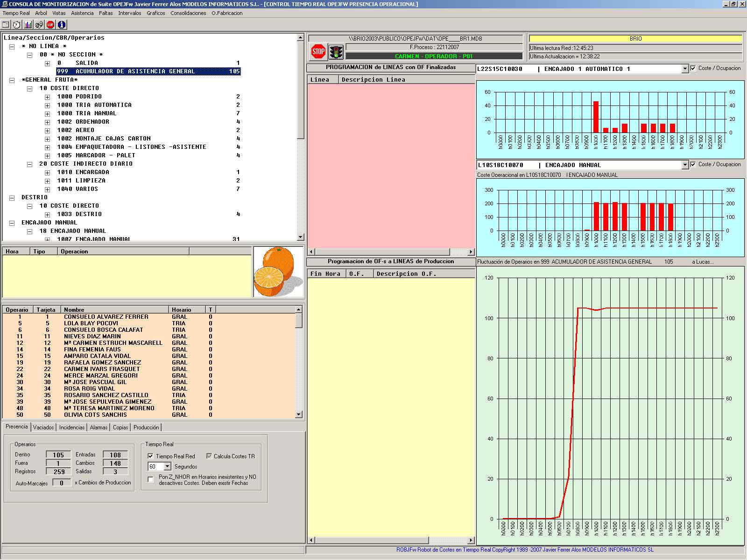This screenshot has width=747, height=560.
Task: Open the Graficos menu
Action: coord(156,13)
